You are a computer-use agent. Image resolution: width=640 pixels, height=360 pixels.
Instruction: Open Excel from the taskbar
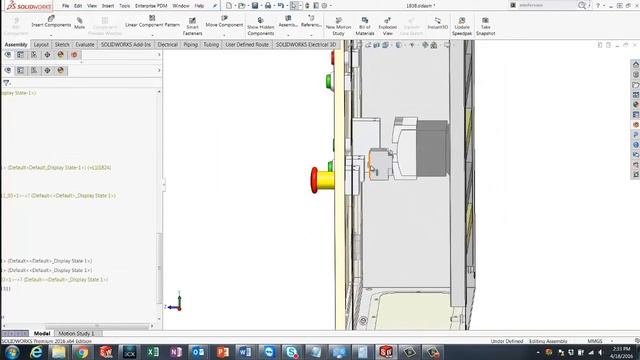click(153, 352)
